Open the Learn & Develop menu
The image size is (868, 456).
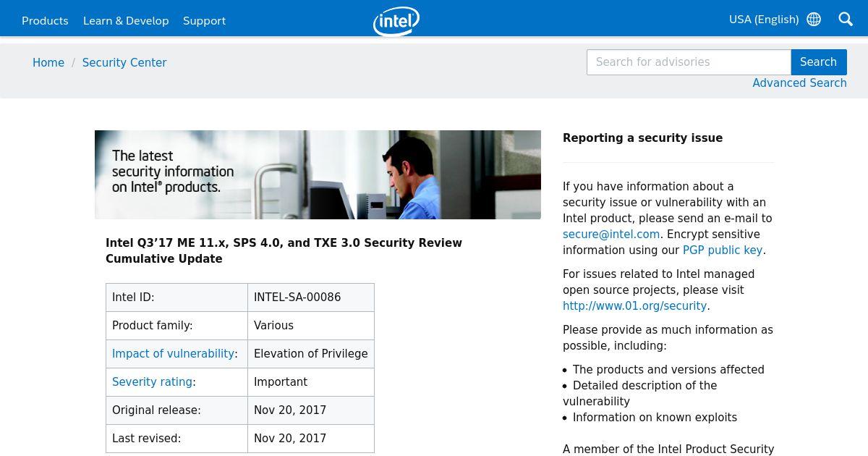[126, 21]
